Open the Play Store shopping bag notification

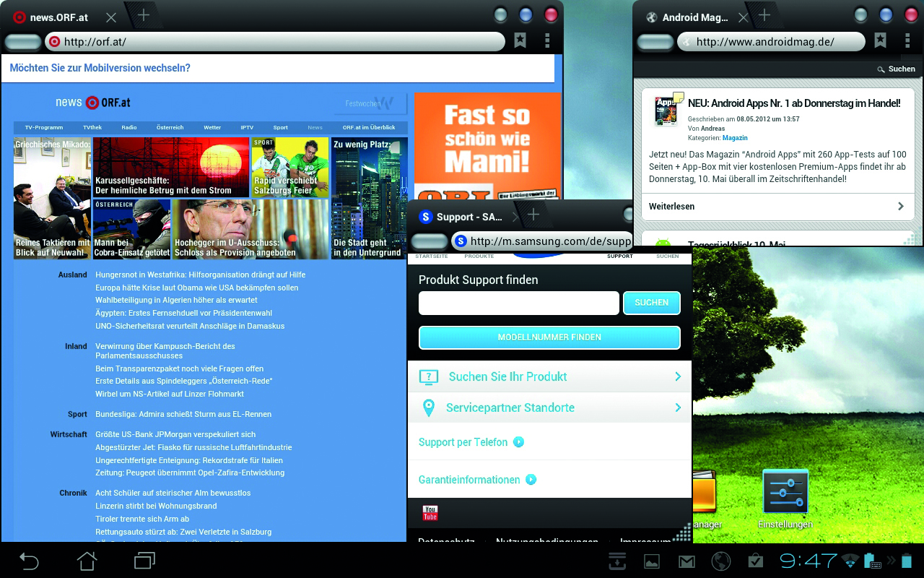coord(756,561)
